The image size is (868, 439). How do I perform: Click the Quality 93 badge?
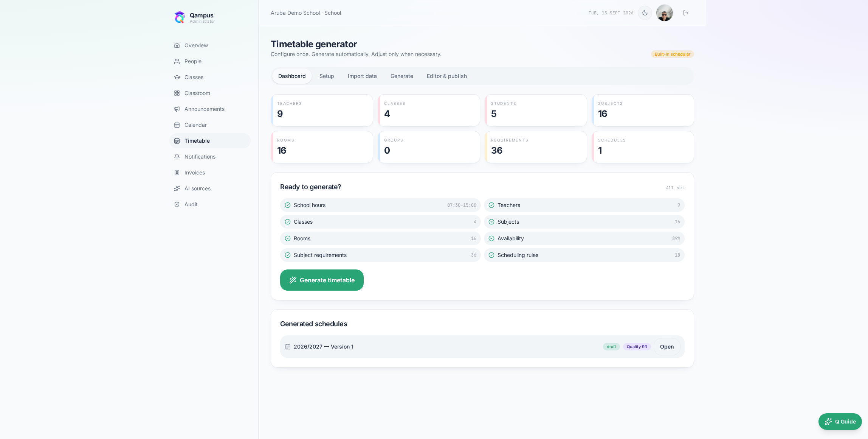tap(637, 347)
